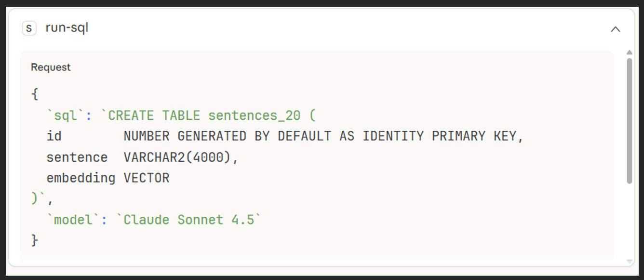Click the id column name
Image resolution: width=644 pixels, height=280 pixels.
[54, 137]
